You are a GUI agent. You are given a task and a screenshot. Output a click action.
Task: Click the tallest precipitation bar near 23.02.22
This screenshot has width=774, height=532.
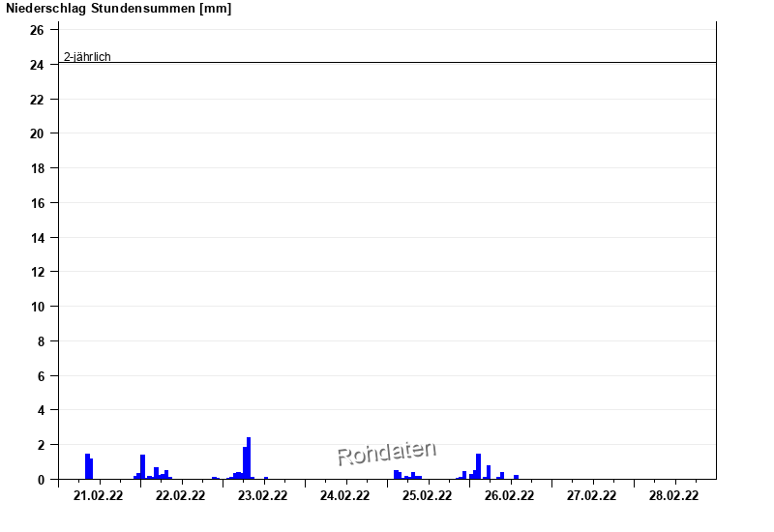(x=249, y=458)
